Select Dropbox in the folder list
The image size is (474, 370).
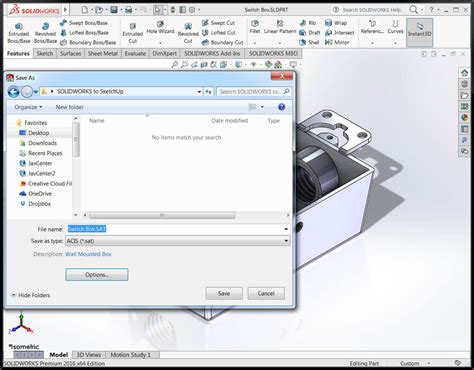[39, 204]
